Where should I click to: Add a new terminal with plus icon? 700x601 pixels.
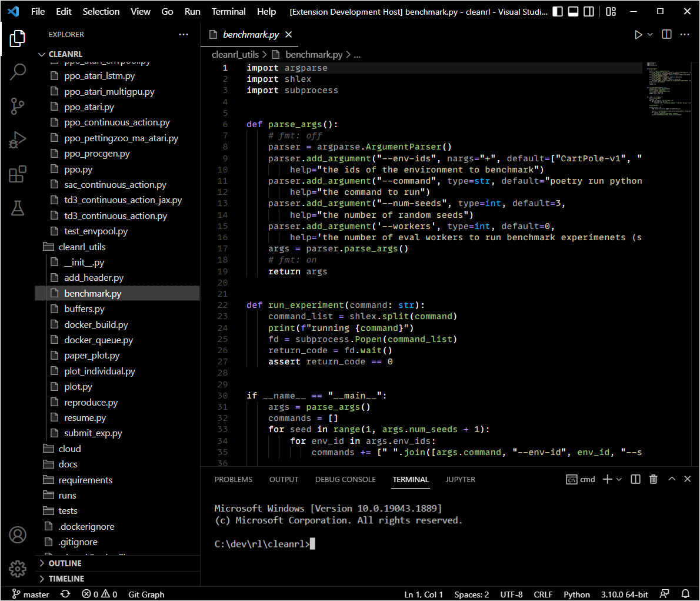click(x=607, y=480)
